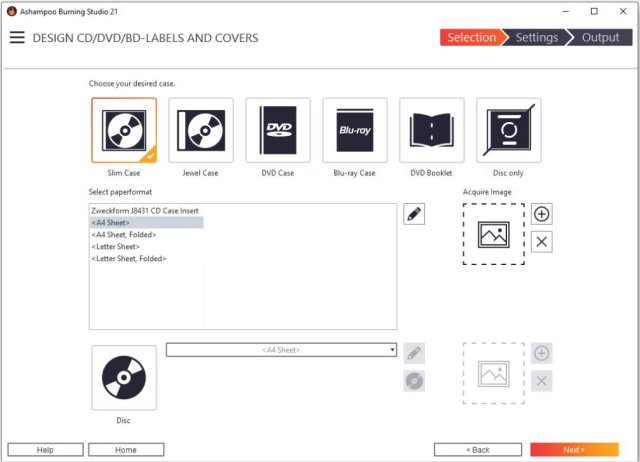Edit disc paper format pencil icon
The height and width of the screenshot is (462, 640).
pos(414,353)
